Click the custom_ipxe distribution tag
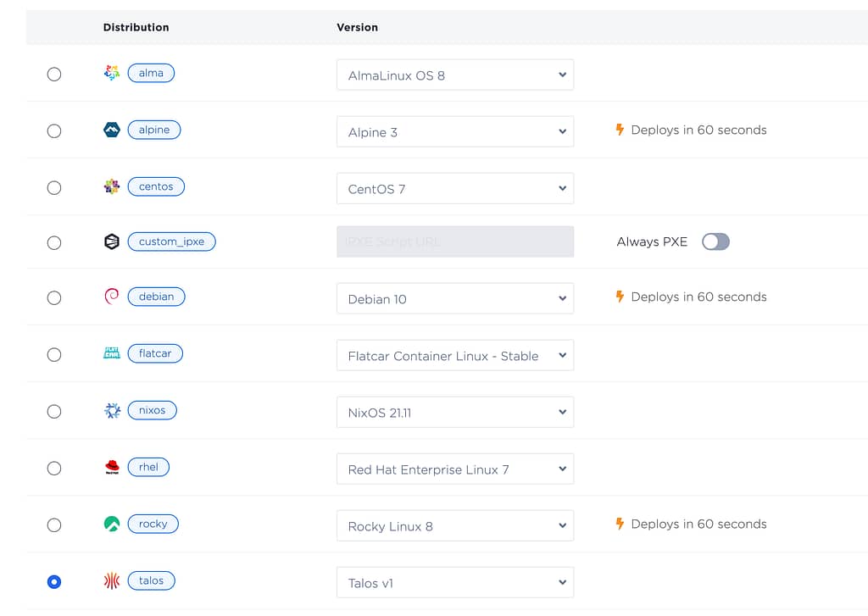The width and height of the screenshot is (868, 616). pyautogui.click(x=171, y=241)
